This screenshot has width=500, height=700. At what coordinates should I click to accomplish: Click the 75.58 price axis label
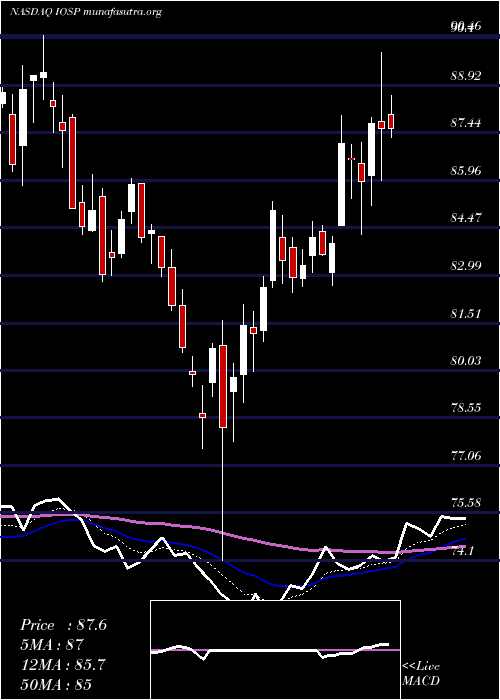466,503
